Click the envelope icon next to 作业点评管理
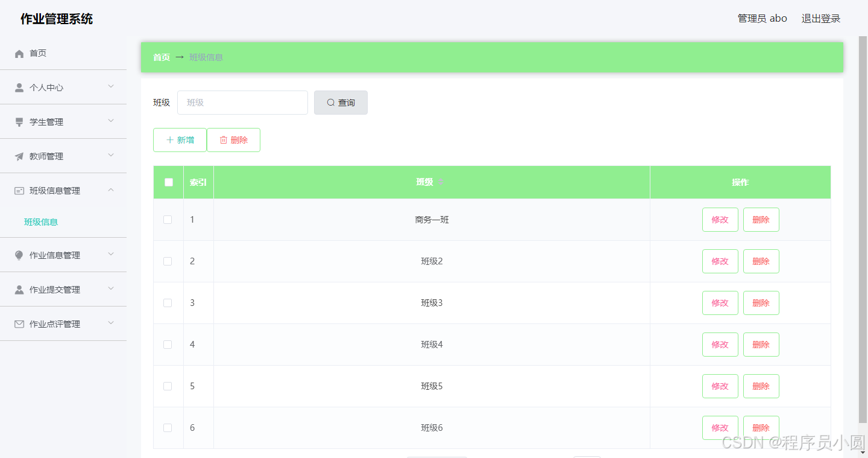The height and width of the screenshot is (458, 868). coord(19,324)
